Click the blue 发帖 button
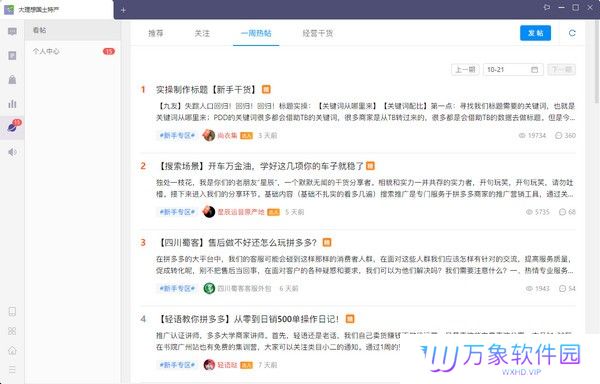 tap(535, 33)
